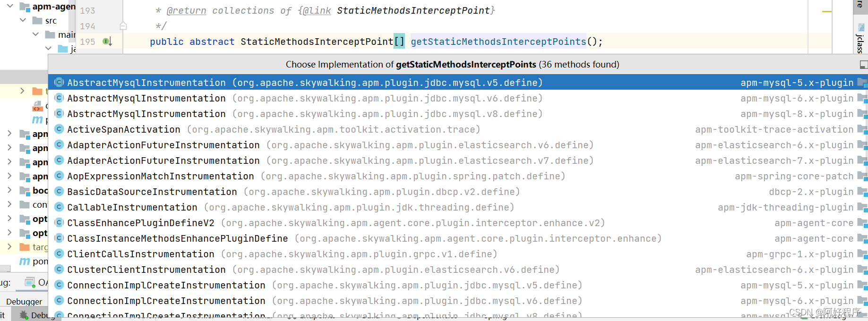Click abstract class icon of ClassEnhancePluginDefineV2

click(x=59, y=222)
